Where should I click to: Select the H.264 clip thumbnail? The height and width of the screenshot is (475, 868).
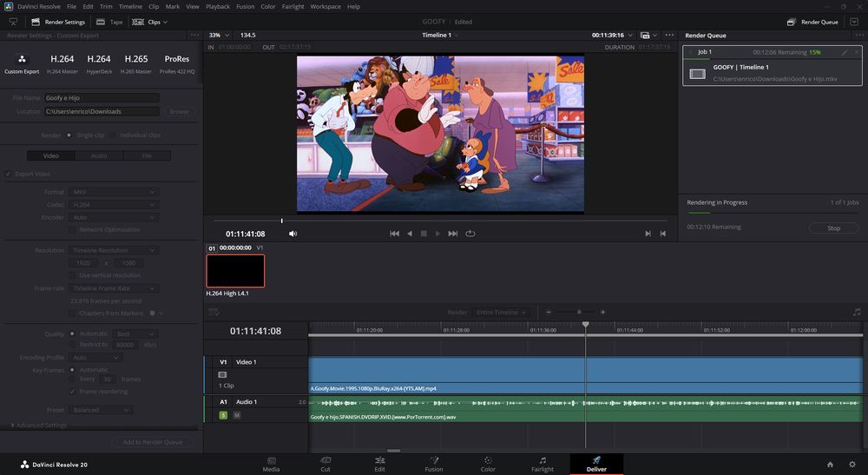[235, 271]
